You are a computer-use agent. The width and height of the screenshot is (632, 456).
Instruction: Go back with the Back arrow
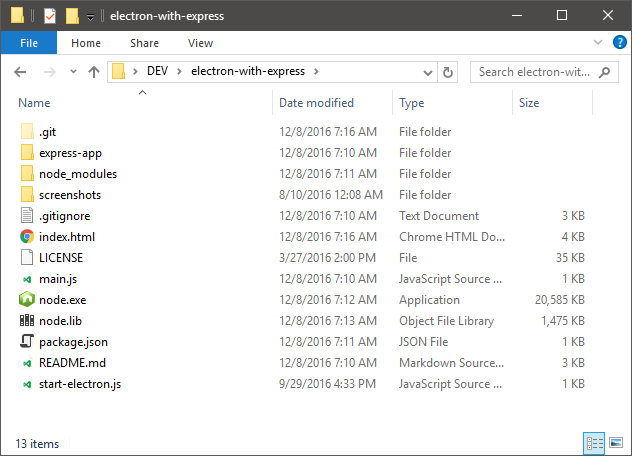tap(20, 72)
